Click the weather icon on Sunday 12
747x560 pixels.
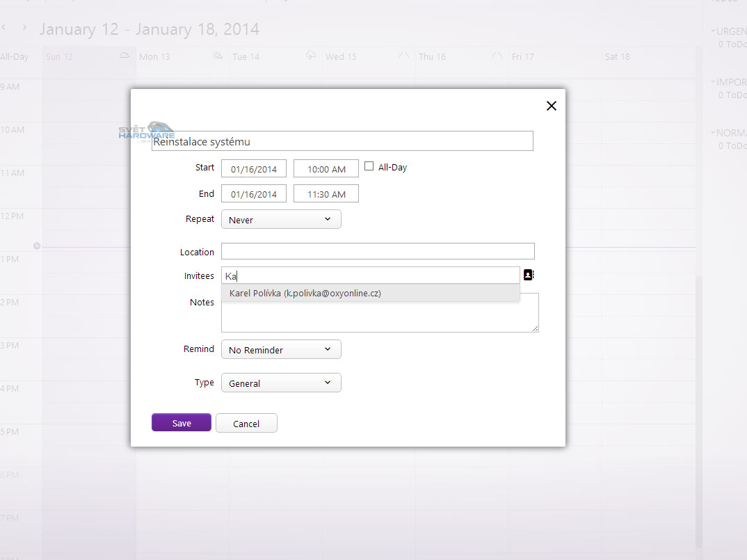124,56
